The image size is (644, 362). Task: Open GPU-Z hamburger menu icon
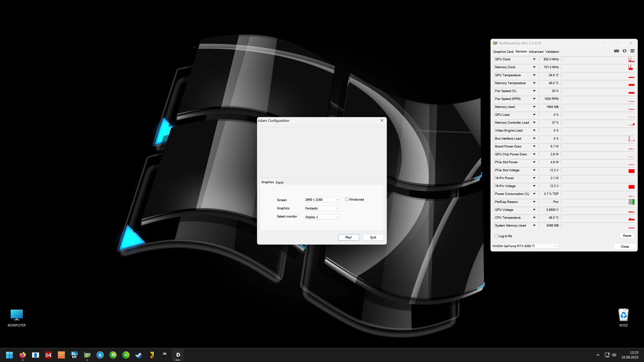click(632, 51)
